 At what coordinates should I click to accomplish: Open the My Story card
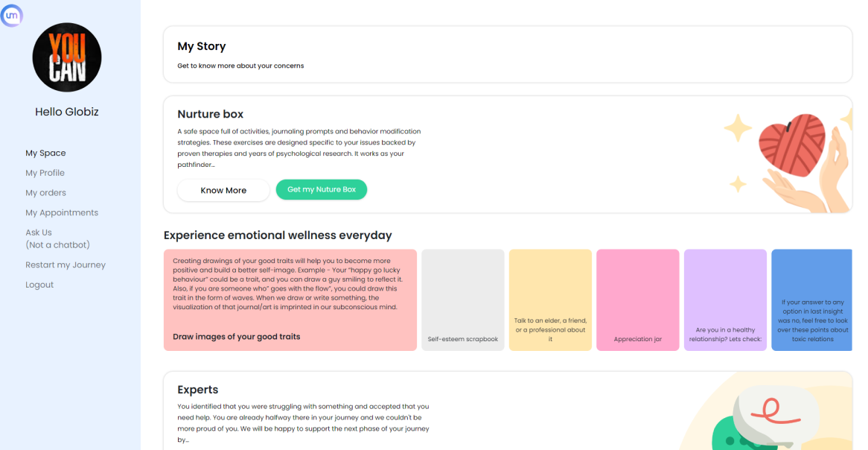click(x=507, y=54)
